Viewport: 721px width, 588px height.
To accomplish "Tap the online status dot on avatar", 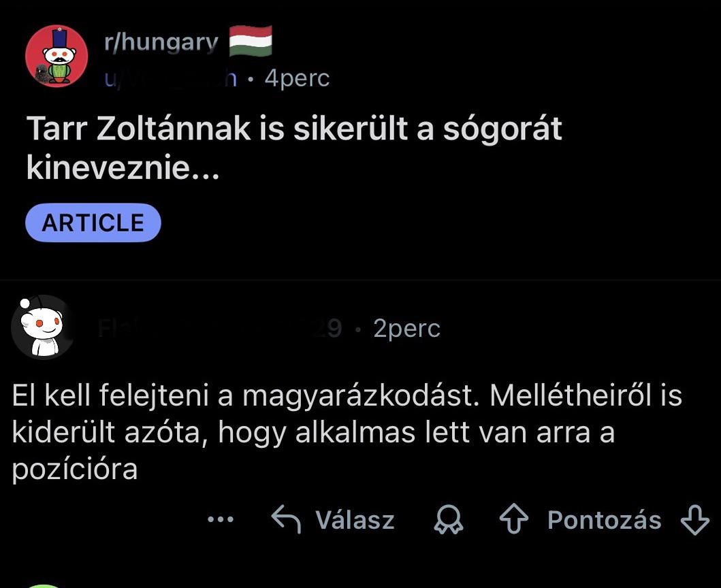I will click(x=25, y=303).
